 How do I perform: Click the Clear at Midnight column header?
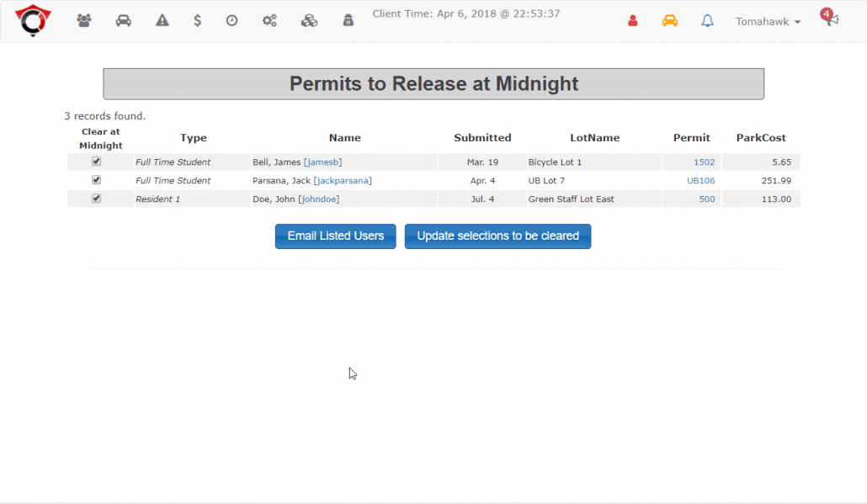click(101, 139)
